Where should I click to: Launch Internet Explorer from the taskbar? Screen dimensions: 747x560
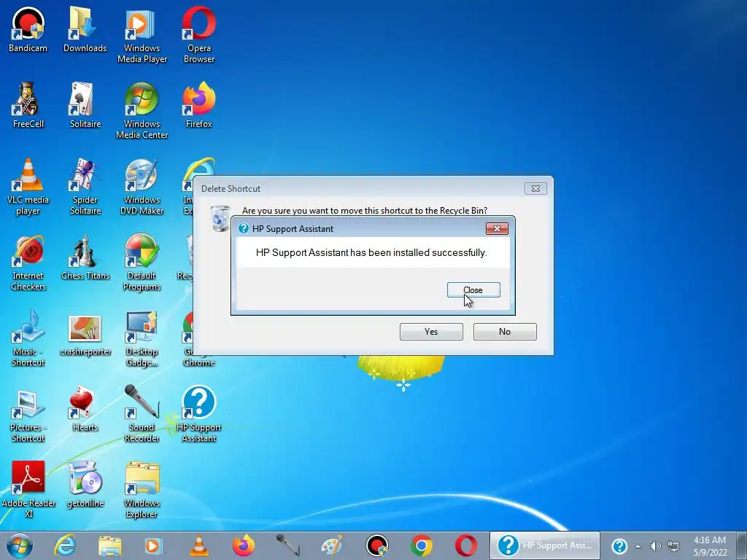click(x=65, y=545)
